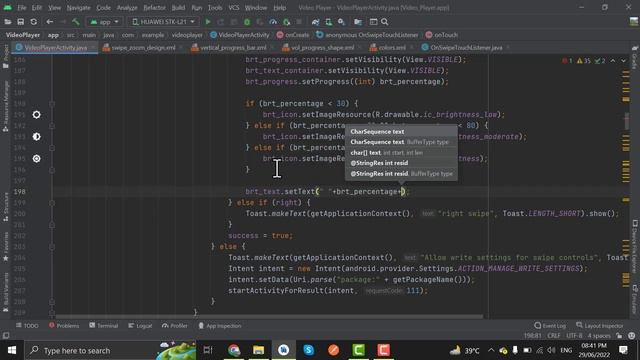Screen dimensions: 640x360
Task: Open Build Variants side panel tab
Action: [x=5, y=292]
